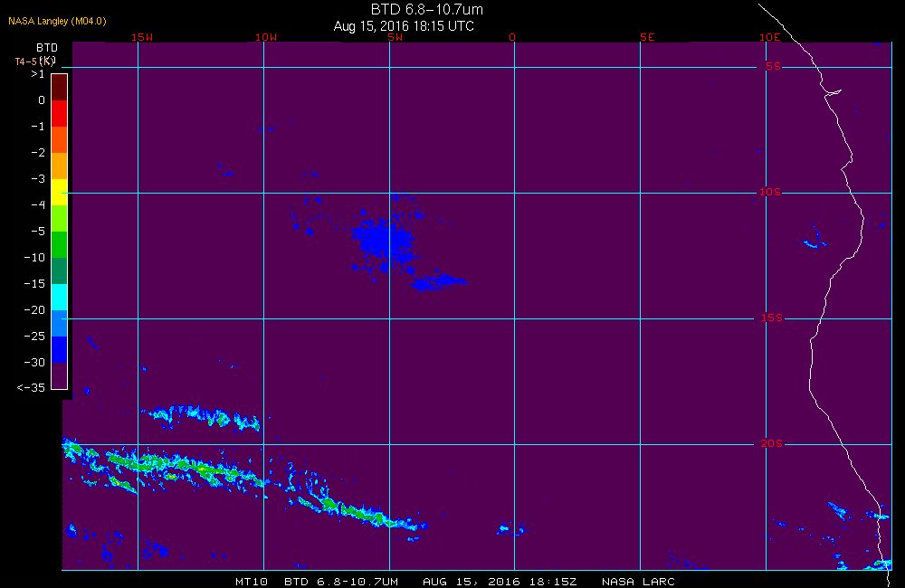Click the footer AUG 15, 2016 18:15Z

tap(500, 582)
